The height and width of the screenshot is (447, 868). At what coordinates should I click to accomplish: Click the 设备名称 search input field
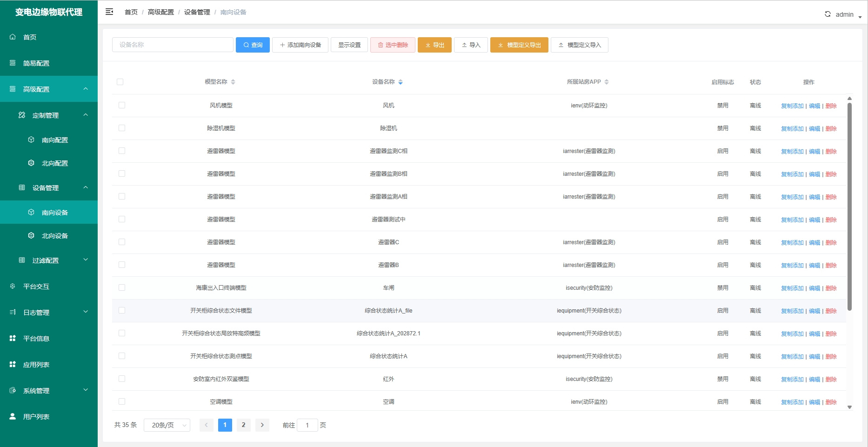[x=173, y=45]
